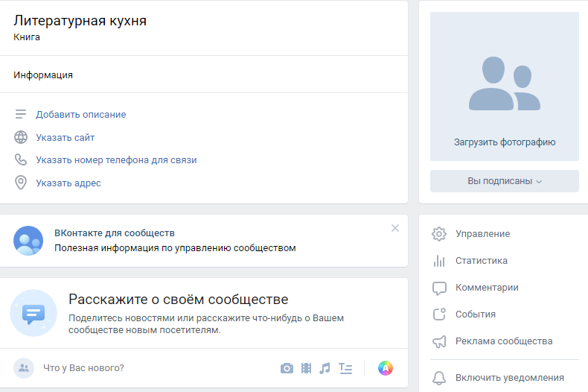Click the Литературная кухня title
The width and height of the screenshot is (588, 392).
80,21
